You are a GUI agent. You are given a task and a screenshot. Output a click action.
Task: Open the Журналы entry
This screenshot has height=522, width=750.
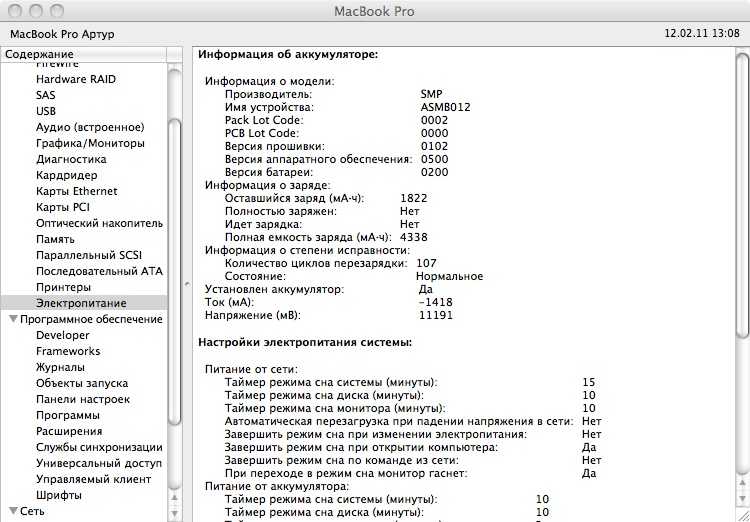point(60,367)
